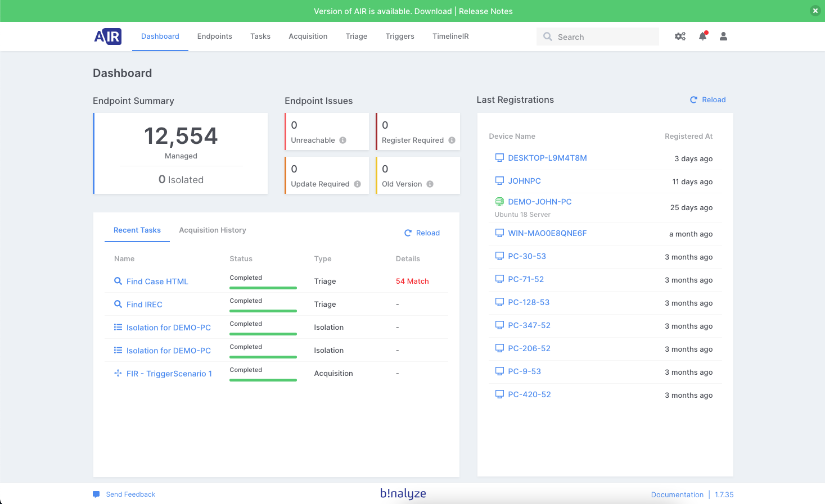Open the settings gears icon
The image size is (825, 504).
(680, 36)
